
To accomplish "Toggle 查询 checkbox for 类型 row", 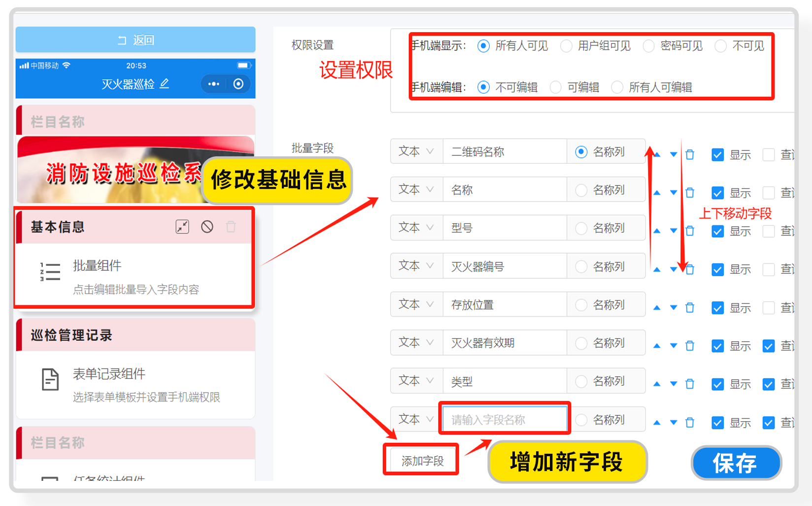I will pos(769,384).
